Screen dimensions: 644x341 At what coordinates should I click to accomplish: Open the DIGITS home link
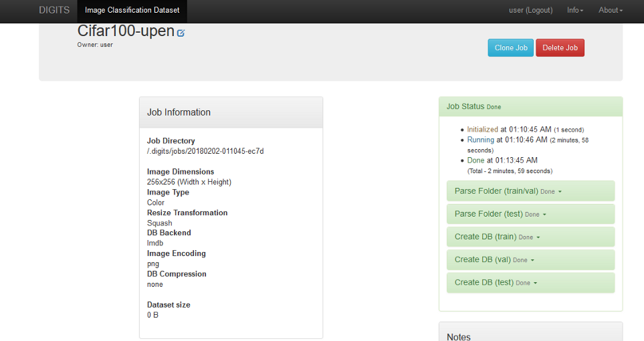[53, 10]
